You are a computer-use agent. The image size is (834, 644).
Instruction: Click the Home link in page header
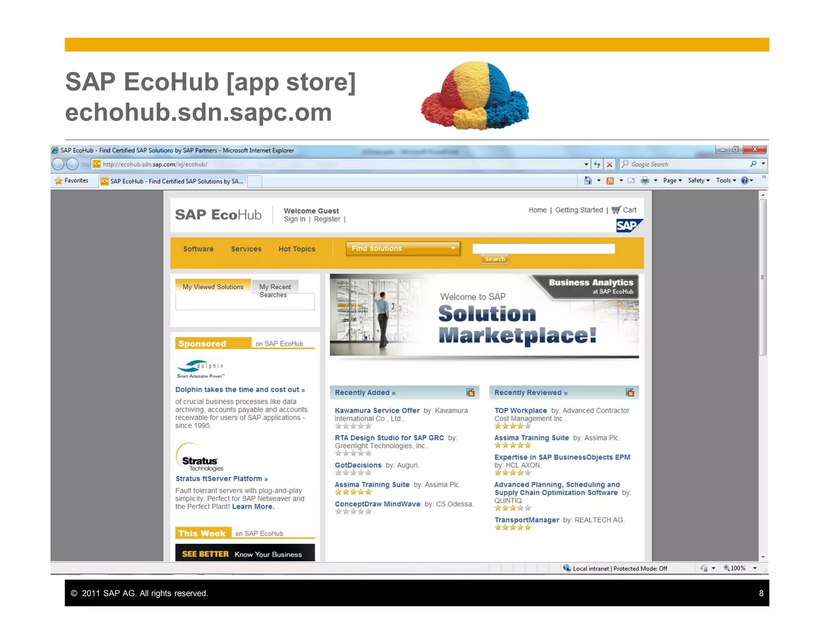pos(538,210)
